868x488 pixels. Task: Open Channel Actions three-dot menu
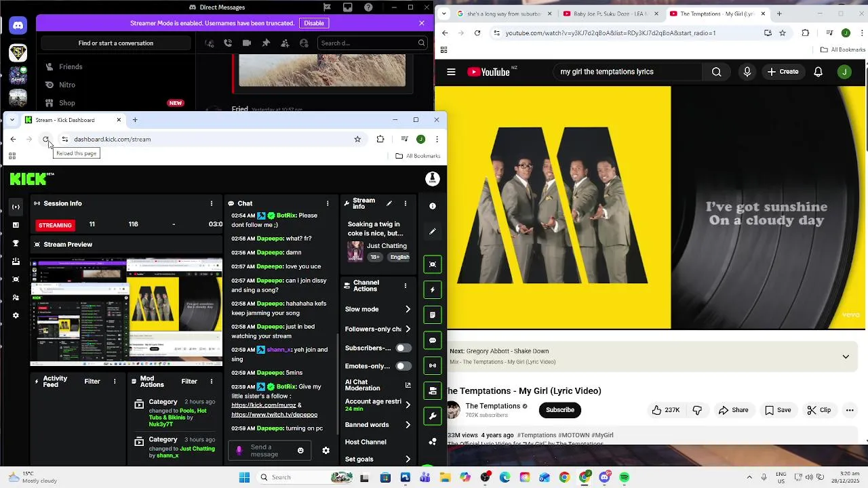tap(406, 285)
